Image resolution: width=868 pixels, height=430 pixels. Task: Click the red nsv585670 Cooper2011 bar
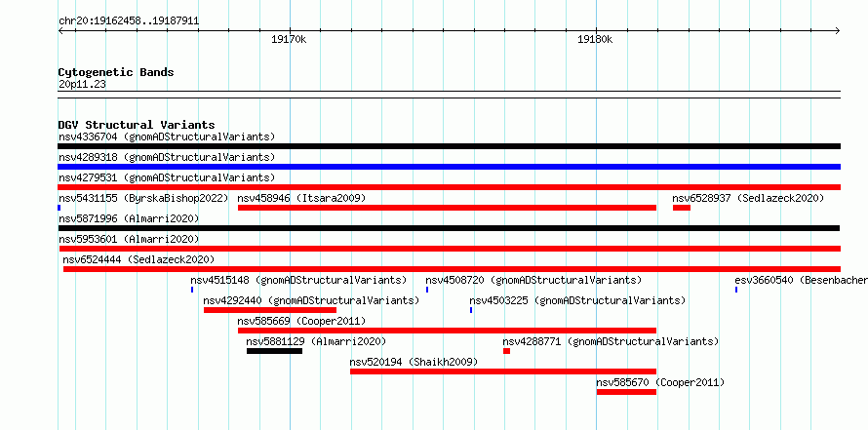coord(626,392)
